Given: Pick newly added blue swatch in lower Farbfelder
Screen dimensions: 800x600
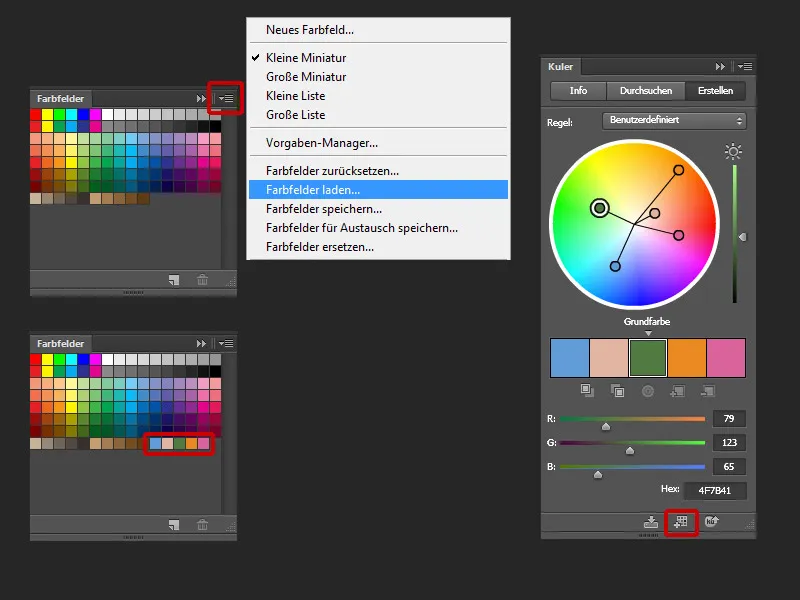Looking at the screenshot, I should pos(155,443).
